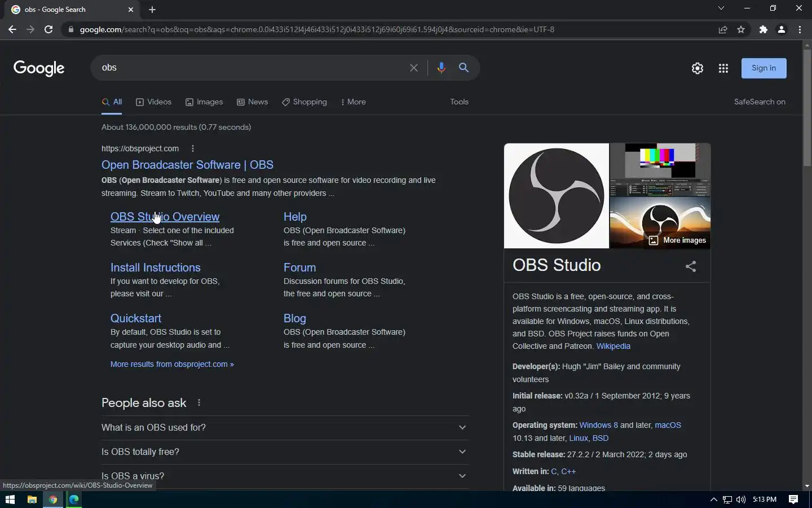812x508 pixels.
Task: Select the All results tab
Action: pyautogui.click(x=112, y=102)
